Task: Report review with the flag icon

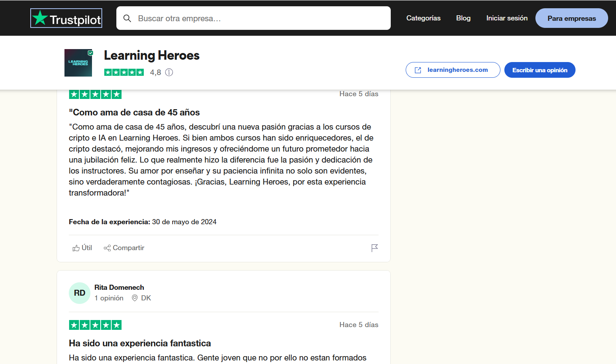Action: click(375, 248)
